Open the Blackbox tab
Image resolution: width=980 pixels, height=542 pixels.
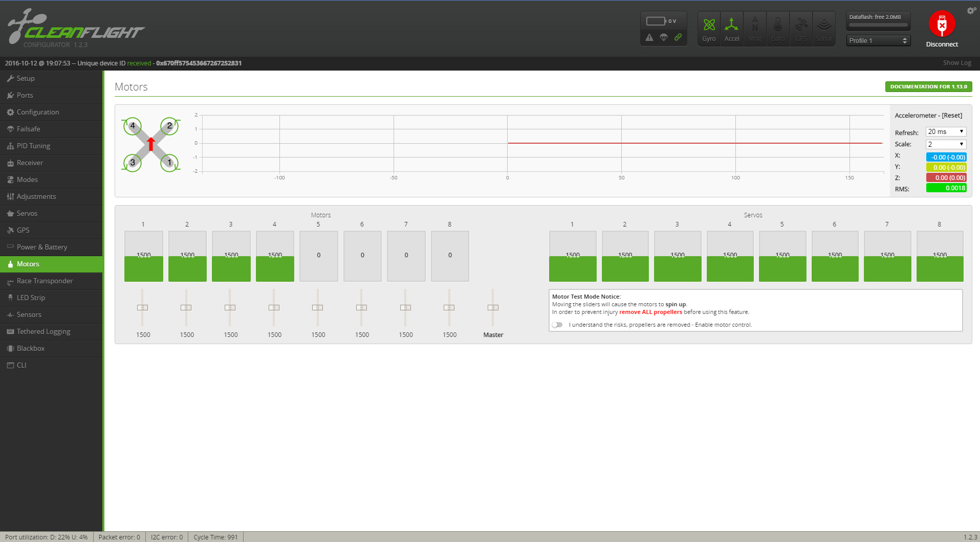click(x=51, y=348)
